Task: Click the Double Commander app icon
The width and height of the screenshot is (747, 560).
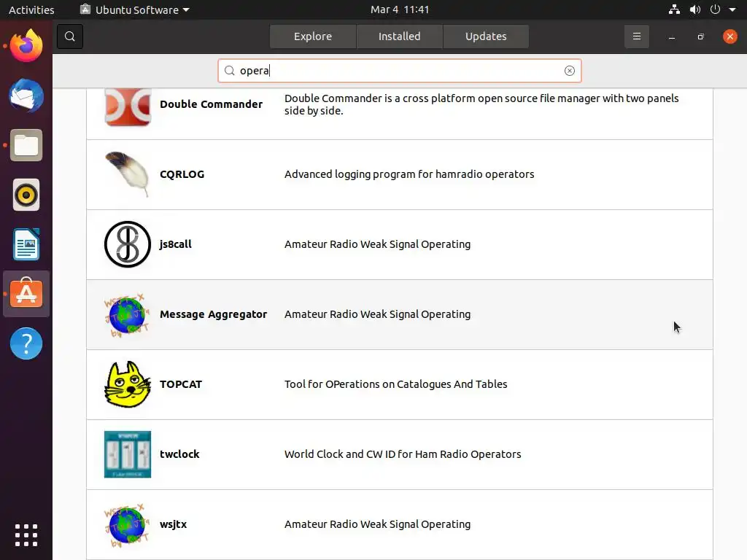Action: coord(128,106)
